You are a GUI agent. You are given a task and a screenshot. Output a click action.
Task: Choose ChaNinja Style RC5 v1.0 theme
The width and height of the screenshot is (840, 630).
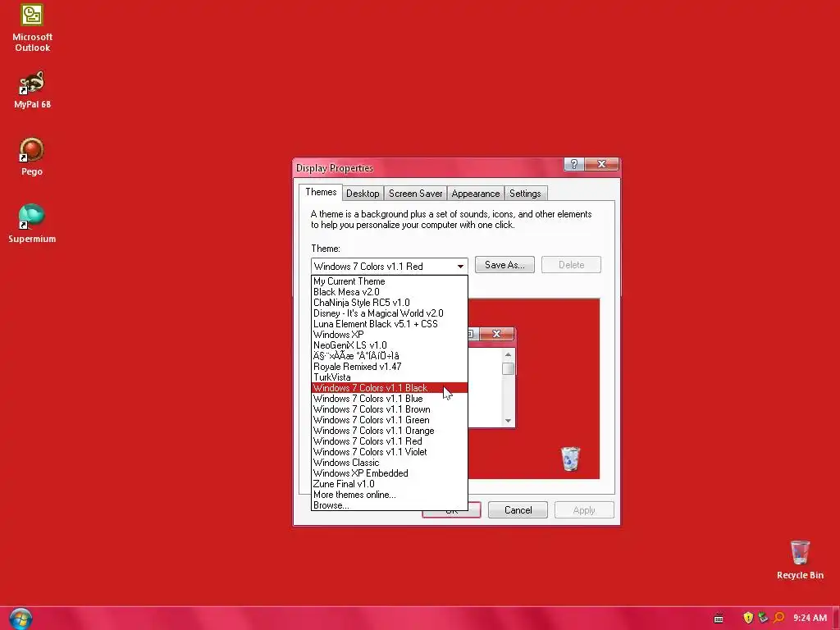pyautogui.click(x=390, y=303)
